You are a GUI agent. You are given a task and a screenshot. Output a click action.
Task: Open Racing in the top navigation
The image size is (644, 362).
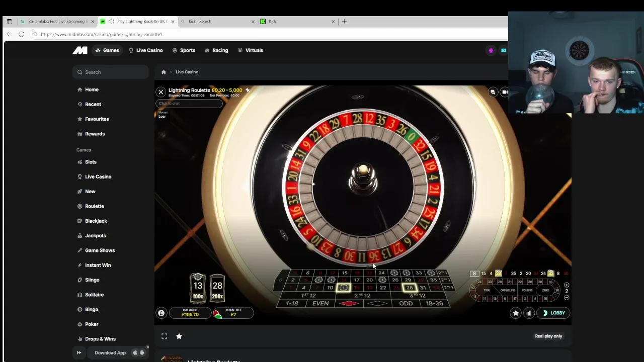click(x=216, y=50)
